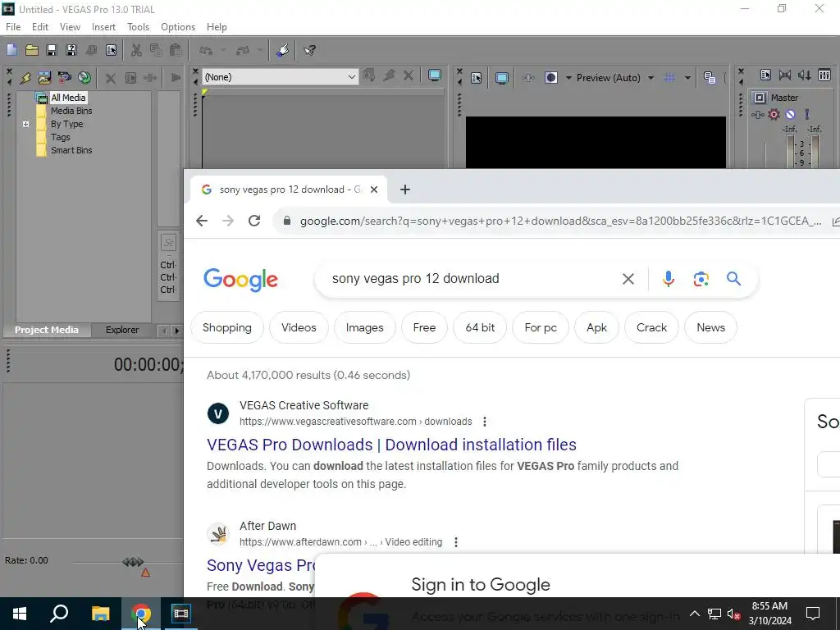Viewport: 840px width, 630px height.
Task: Click the Save As toolbar icon
Action: point(71,50)
